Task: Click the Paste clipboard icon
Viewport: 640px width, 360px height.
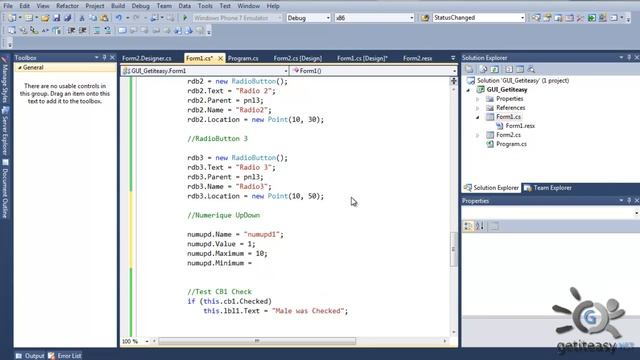Action: point(104,18)
